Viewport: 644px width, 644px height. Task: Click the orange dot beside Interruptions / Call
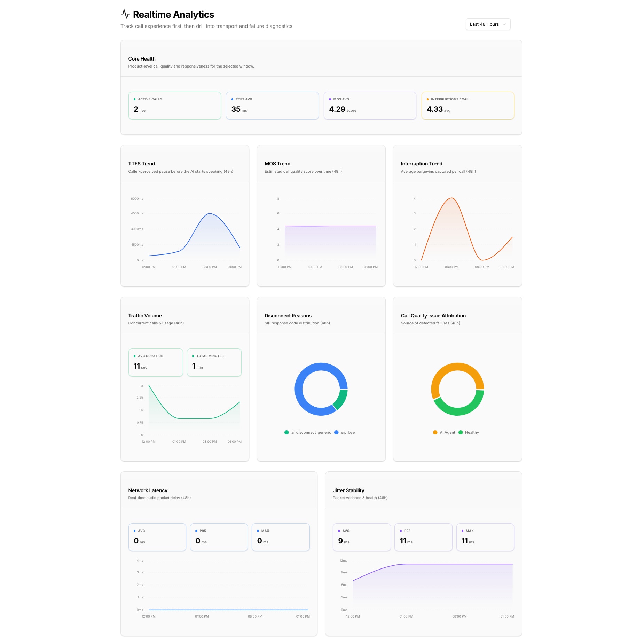pos(427,99)
